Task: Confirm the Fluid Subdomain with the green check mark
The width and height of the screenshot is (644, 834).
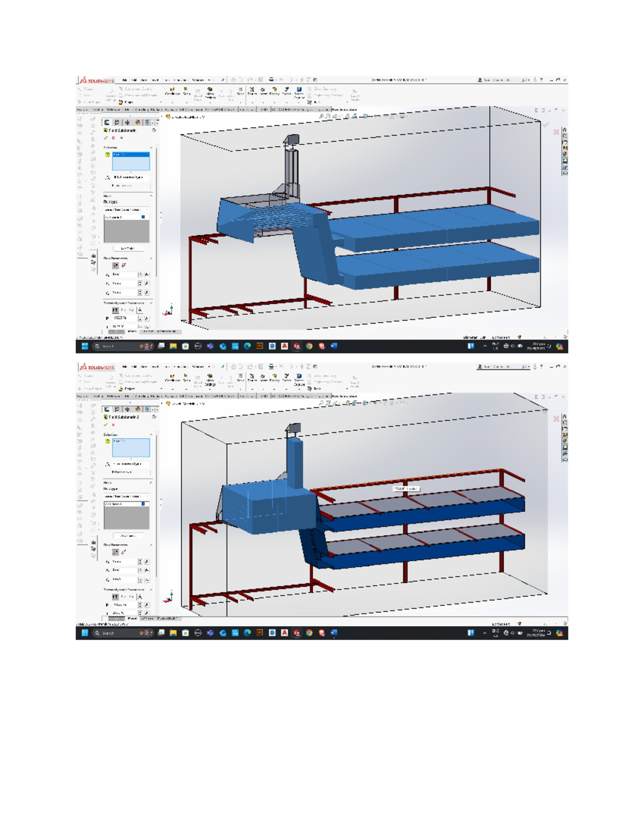Action: pos(106,138)
